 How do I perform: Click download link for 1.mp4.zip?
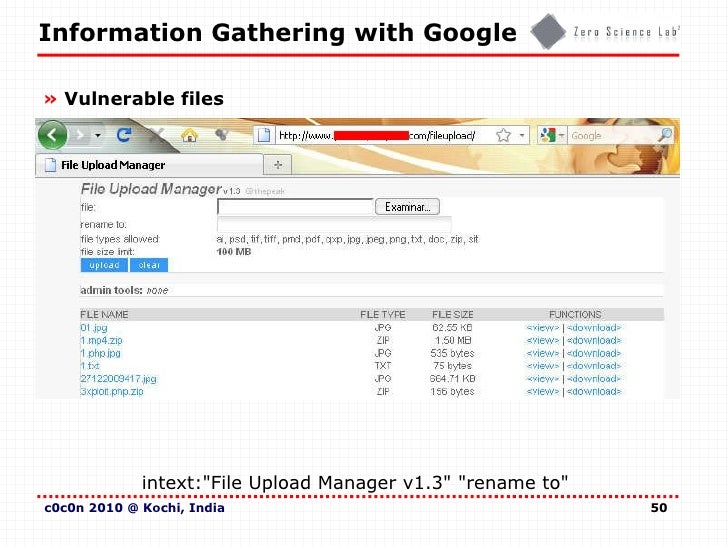tap(594, 340)
